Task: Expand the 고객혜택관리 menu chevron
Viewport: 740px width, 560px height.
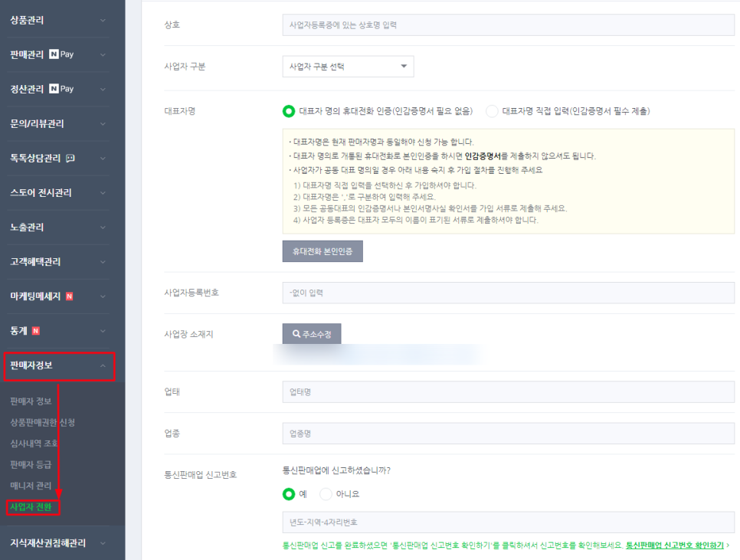Action: click(103, 262)
